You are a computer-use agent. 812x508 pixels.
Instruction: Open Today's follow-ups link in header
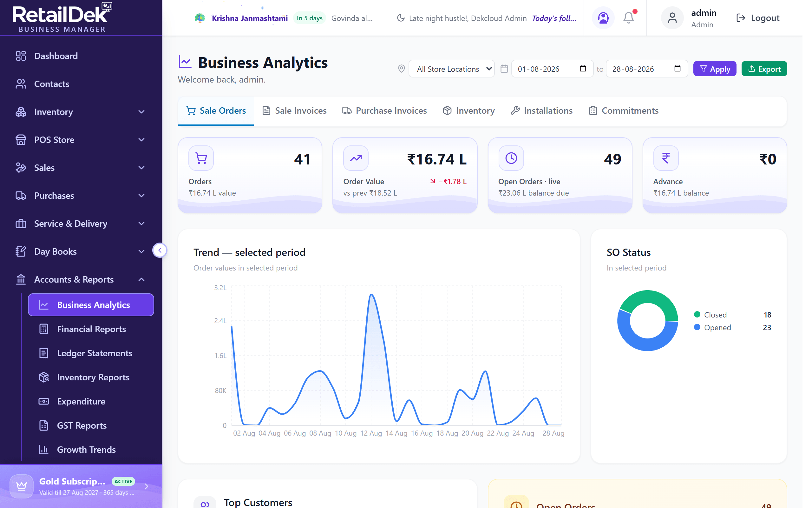point(554,18)
